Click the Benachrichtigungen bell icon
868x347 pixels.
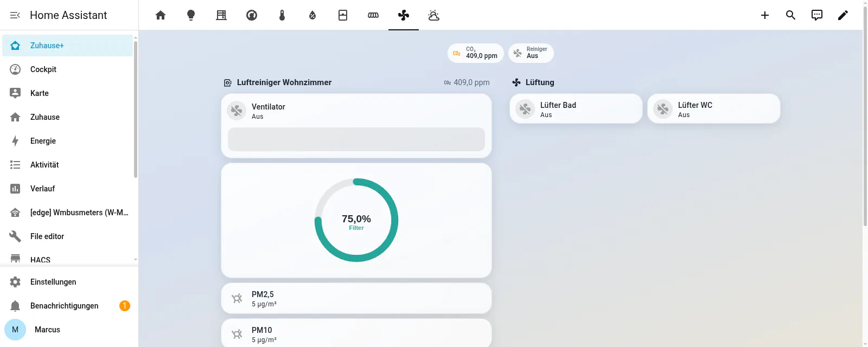point(15,306)
